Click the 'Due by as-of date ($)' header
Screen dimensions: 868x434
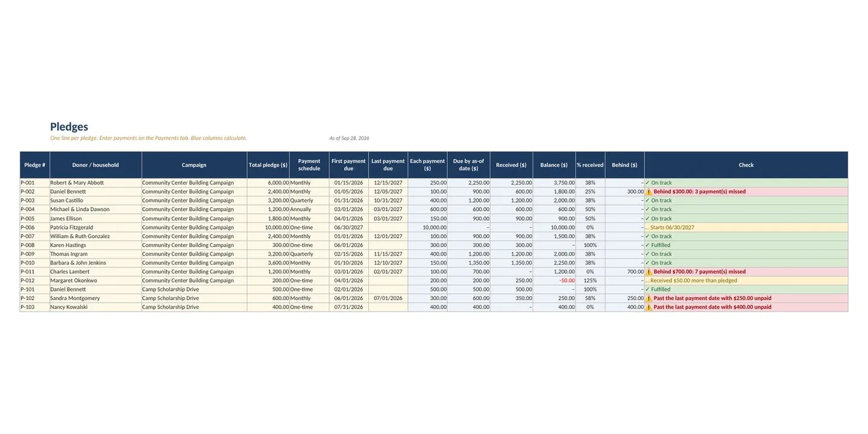[468, 165]
